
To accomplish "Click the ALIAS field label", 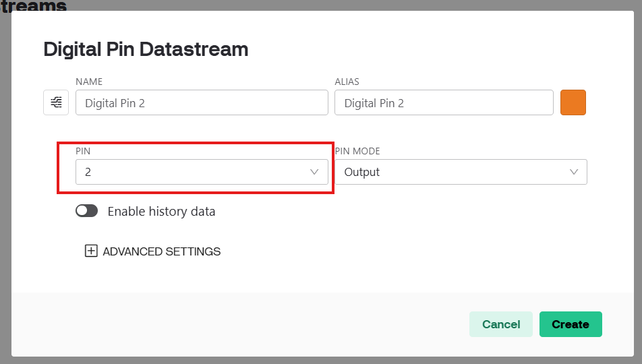I will (347, 82).
